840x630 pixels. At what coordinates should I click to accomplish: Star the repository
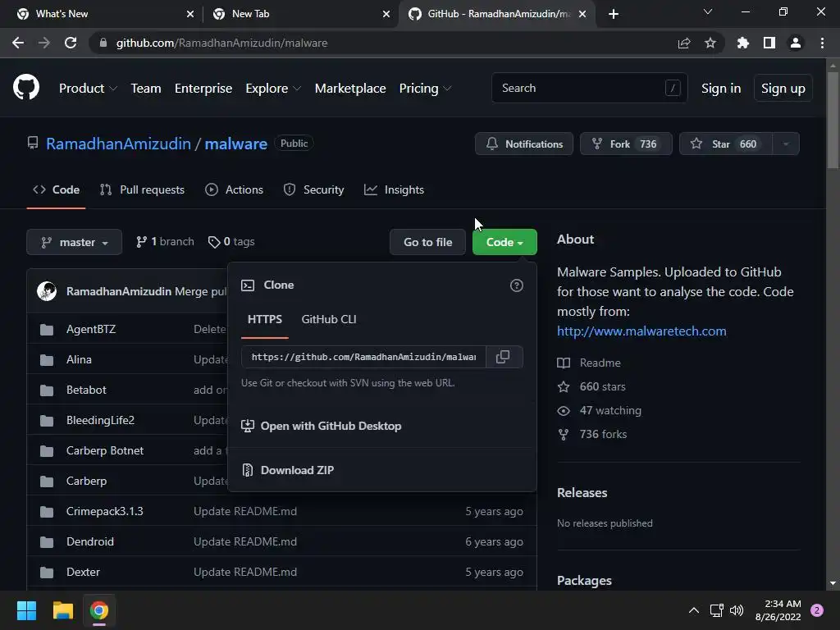pyautogui.click(x=726, y=144)
